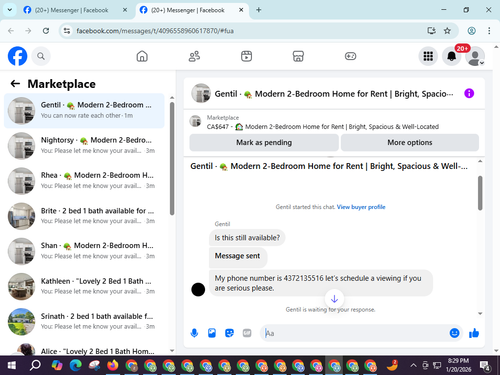Send a thumbs-up like
The image size is (500, 375).
point(474,333)
